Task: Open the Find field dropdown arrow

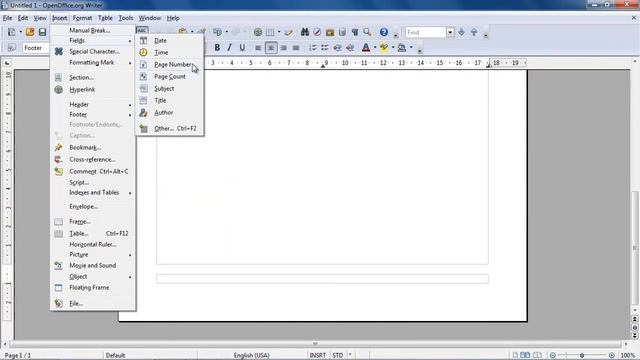Action: tap(450, 32)
